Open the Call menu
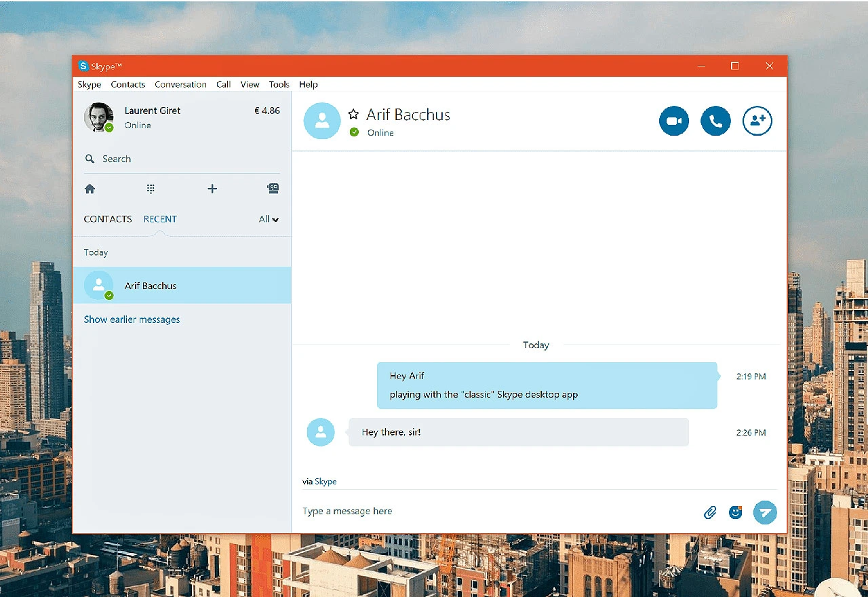Screen dimensions: 868x597 224,85
